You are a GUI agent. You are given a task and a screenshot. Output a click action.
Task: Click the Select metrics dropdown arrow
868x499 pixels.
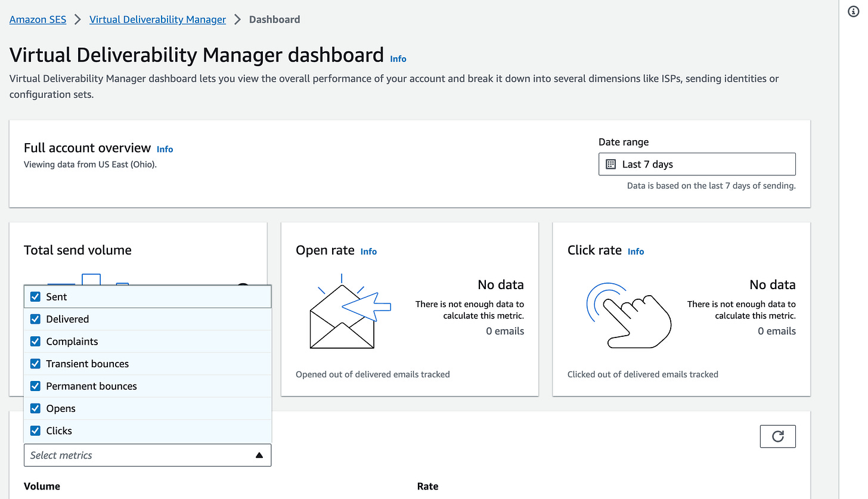click(259, 455)
